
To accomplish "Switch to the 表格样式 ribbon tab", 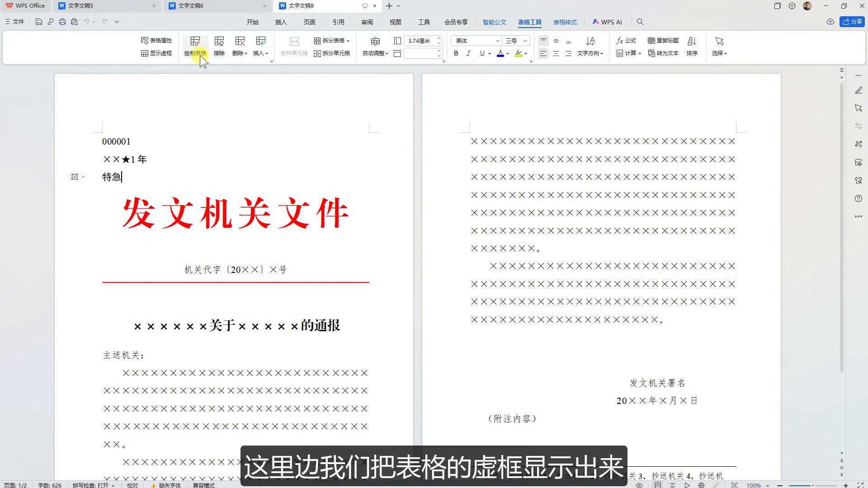I will click(565, 22).
